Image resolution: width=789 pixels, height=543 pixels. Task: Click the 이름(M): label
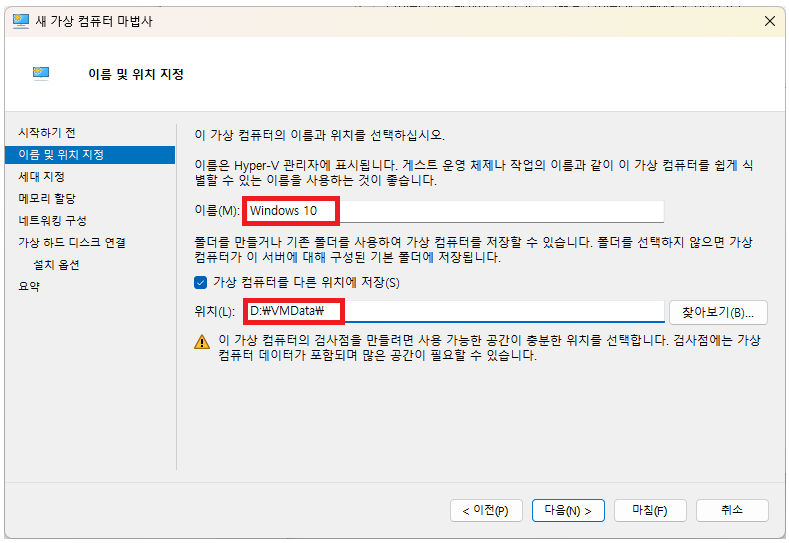pos(217,210)
